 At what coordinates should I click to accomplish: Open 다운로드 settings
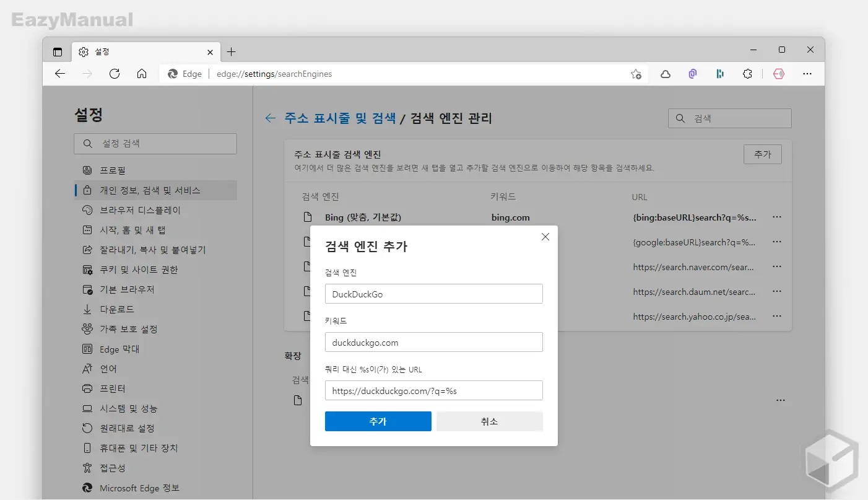click(155, 309)
